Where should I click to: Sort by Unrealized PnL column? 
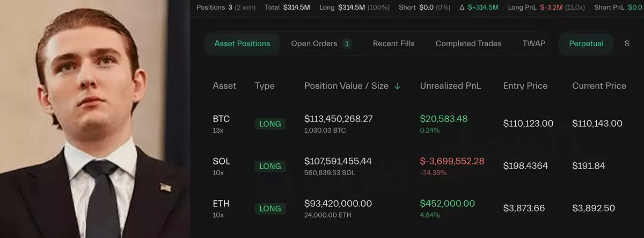point(450,86)
